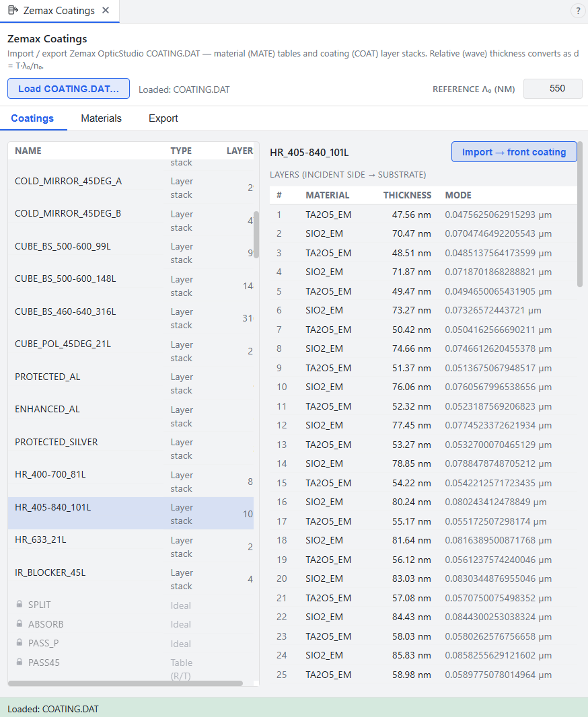The height and width of the screenshot is (717, 588).
Task: Click layer 1 TA2O5_EM material cell
Action: [x=328, y=215]
